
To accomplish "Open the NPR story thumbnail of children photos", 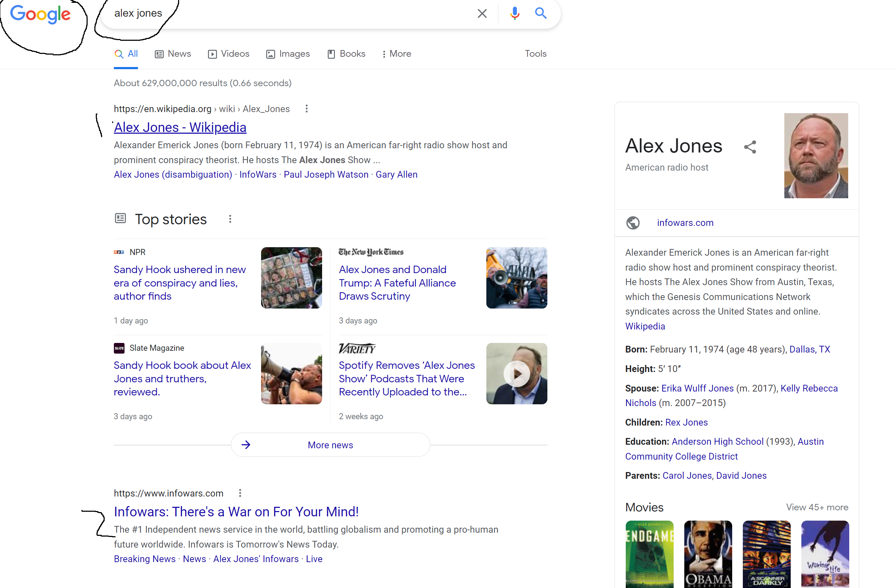I will tap(292, 278).
